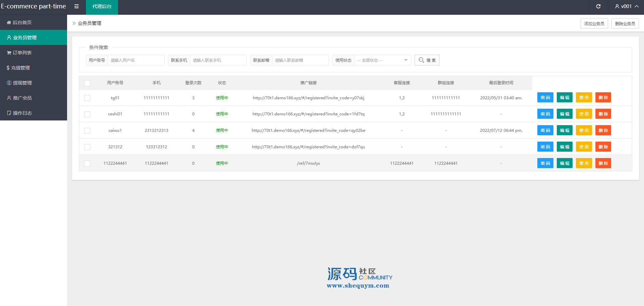Image resolution: width=644 pixels, height=306 pixels.
Task: Click login time 2022/07/12 06:44 pm.
Action: [x=501, y=131]
